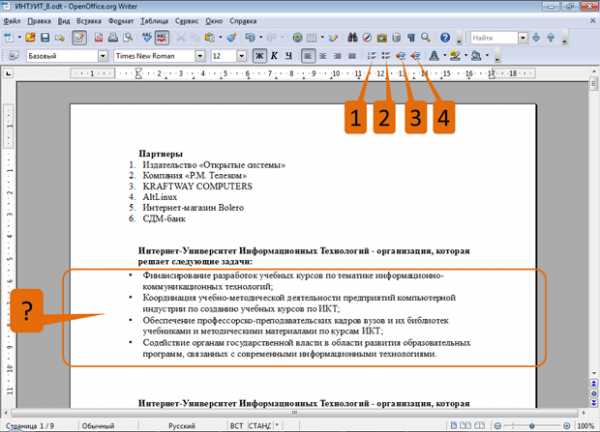Apply Background Color bucket icon
The image size is (600, 432).
coord(476,56)
